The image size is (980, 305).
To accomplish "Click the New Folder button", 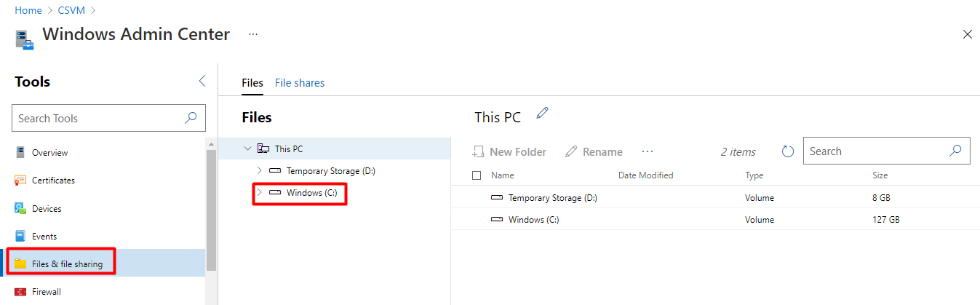I will [x=509, y=151].
